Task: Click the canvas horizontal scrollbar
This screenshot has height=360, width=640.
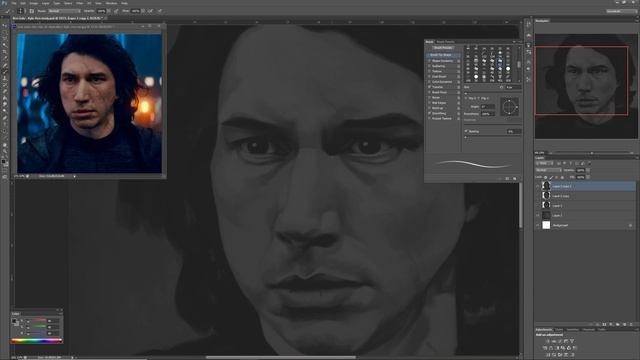Action: point(281,357)
